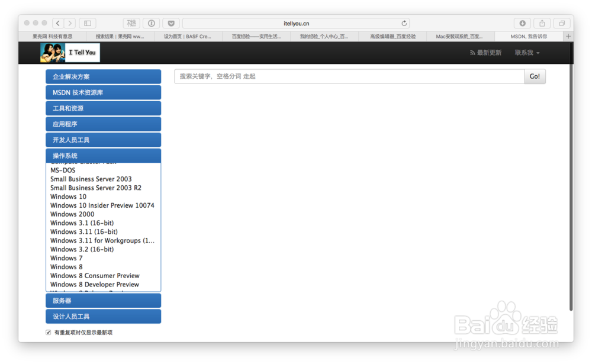The height and width of the screenshot is (364, 592).
Task: Click the translation extension toolbar icon
Action: 131,23
